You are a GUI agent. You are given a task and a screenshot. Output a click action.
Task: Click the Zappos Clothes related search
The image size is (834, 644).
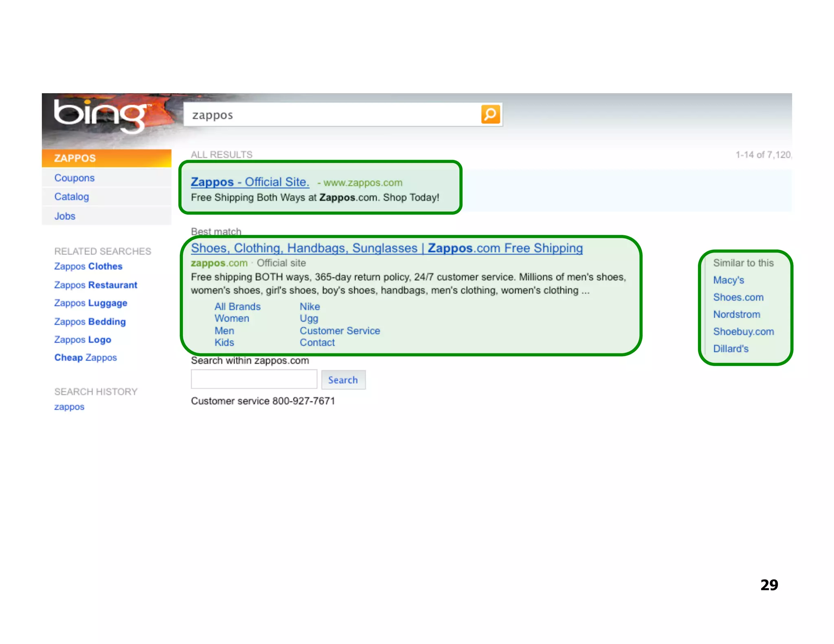coord(88,266)
